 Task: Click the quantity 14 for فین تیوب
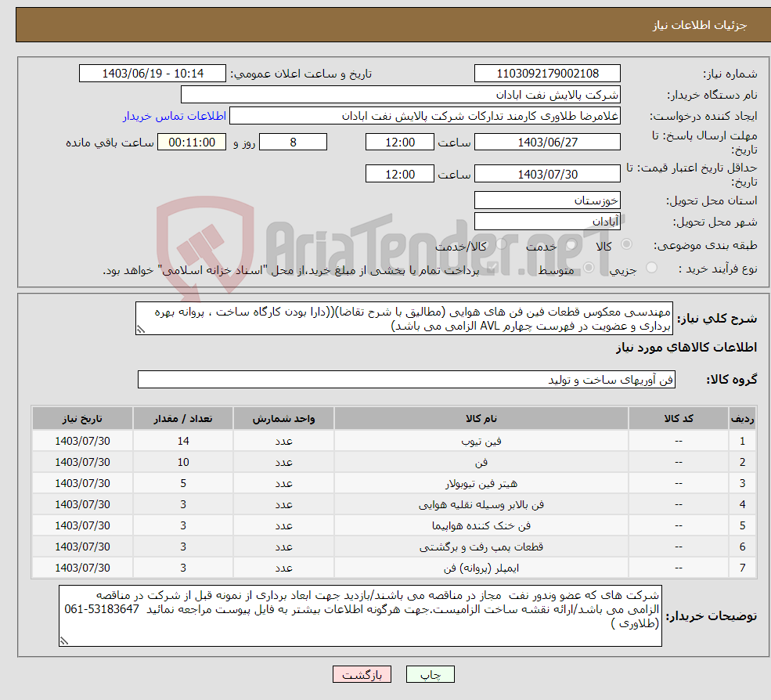click(183, 442)
